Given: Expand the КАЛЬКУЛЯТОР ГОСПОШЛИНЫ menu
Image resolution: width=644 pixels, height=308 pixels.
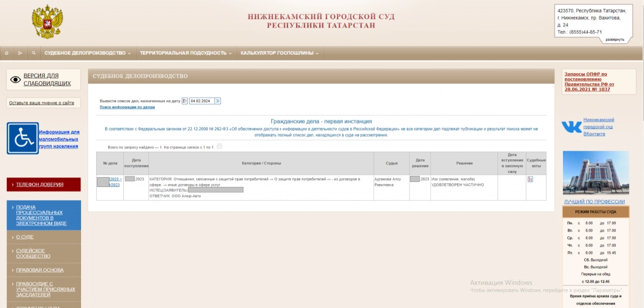Looking at the screenshot, I should tap(279, 53).
